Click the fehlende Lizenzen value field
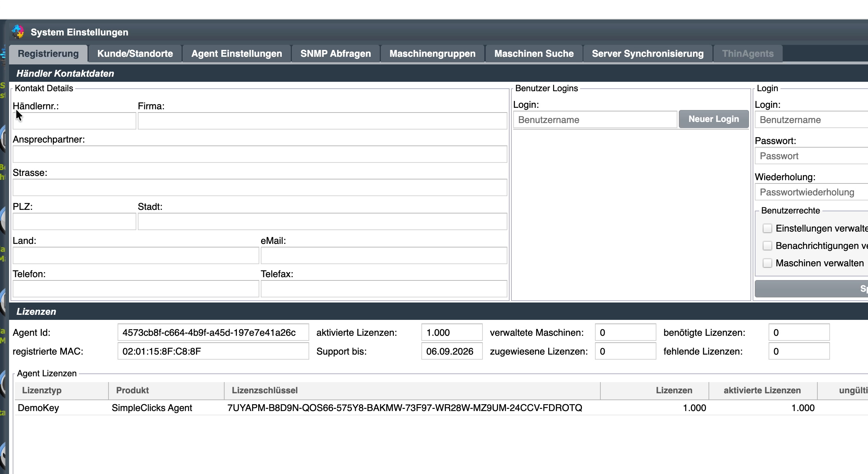This screenshot has width=868, height=474. pyautogui.click(x=799, y=351)
